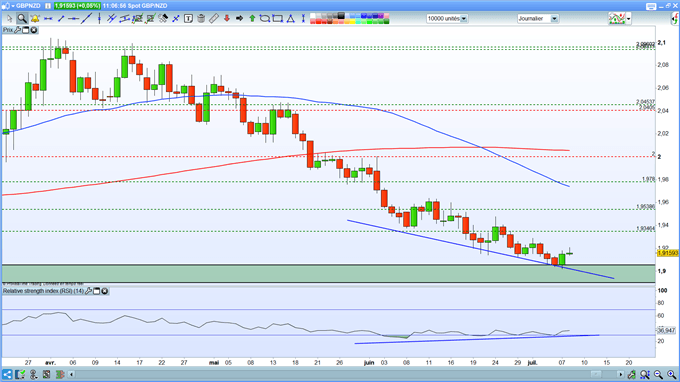Select the ellipse drawing tool
Screen dimensions: 680x382
coord(265,19)
